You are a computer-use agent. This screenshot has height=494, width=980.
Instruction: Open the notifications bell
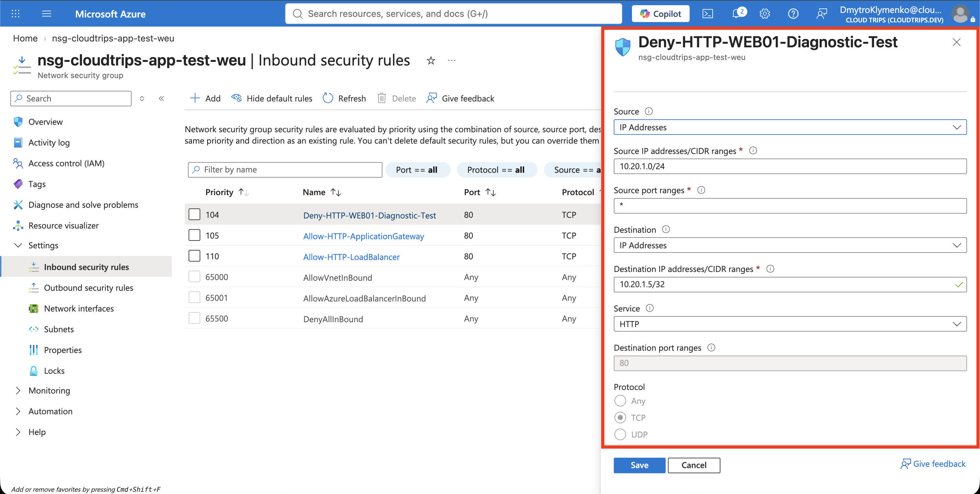pyautogui.click(x=737, y=14)
